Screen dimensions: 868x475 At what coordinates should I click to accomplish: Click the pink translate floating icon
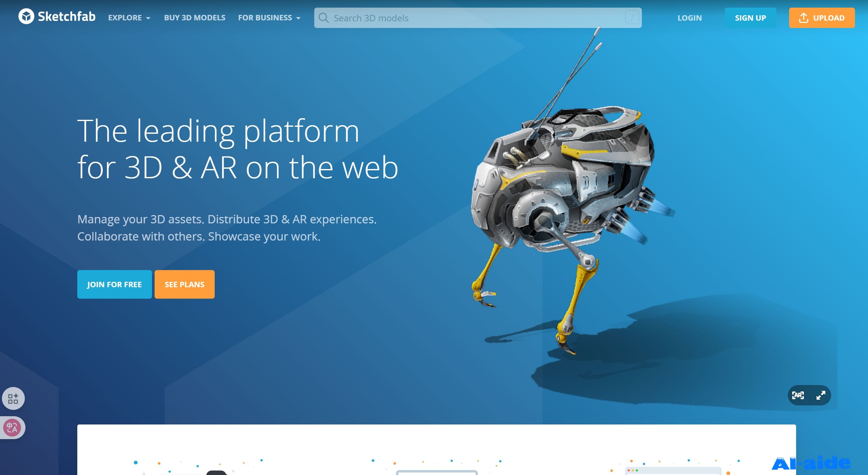coord(12,428)
